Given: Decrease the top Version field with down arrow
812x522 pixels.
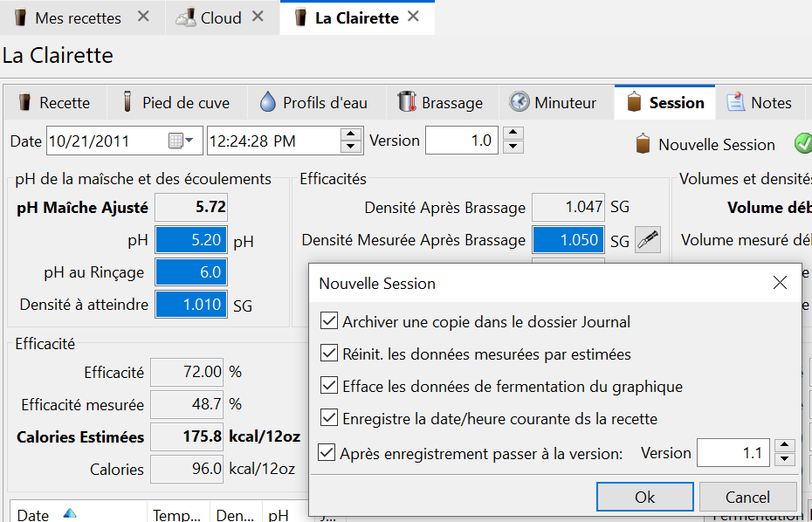Looking at the screenshot, I should [x=513, y=147].
